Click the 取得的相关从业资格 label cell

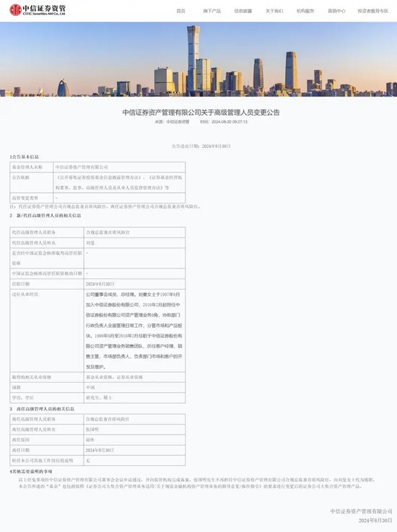(x=47, y=377)
